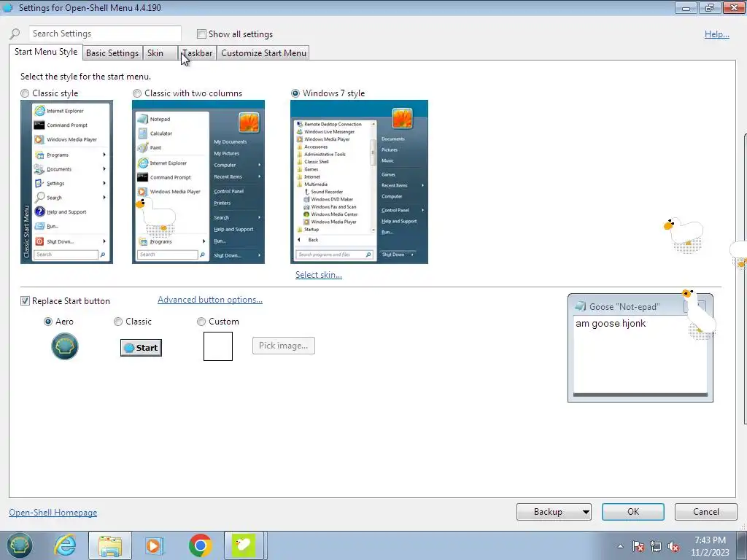Select Classic with two columns option

[137, 93]
